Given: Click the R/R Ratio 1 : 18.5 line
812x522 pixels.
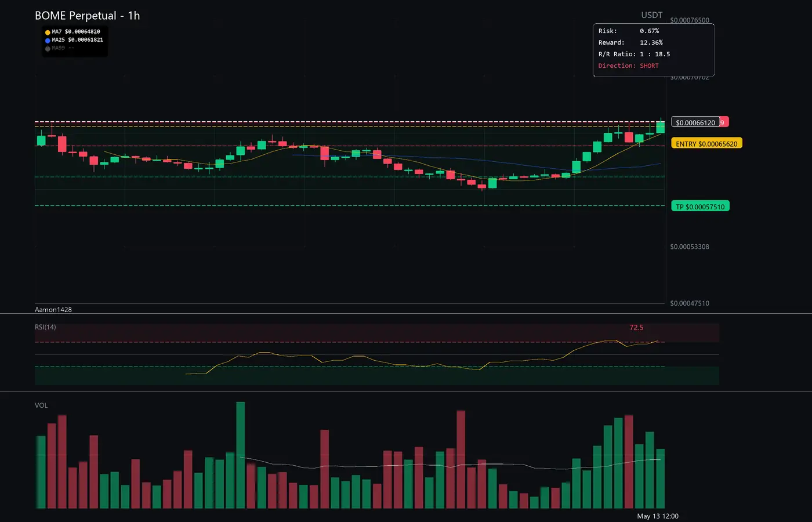Looking at the screenshot, I should click(x=634, y=54).
